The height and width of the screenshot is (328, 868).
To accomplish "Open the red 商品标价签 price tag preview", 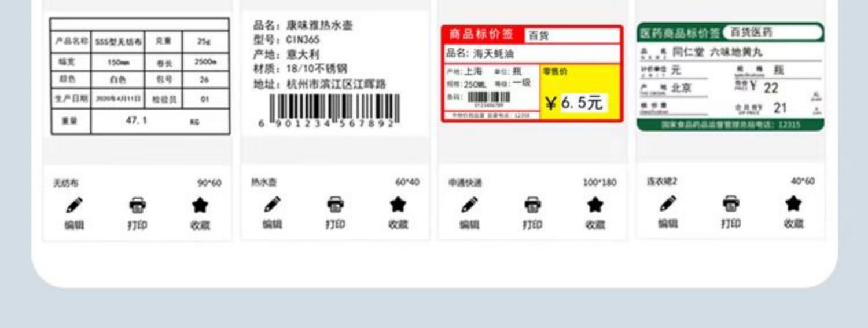I will pyautogui.click(x=532, y=74).
